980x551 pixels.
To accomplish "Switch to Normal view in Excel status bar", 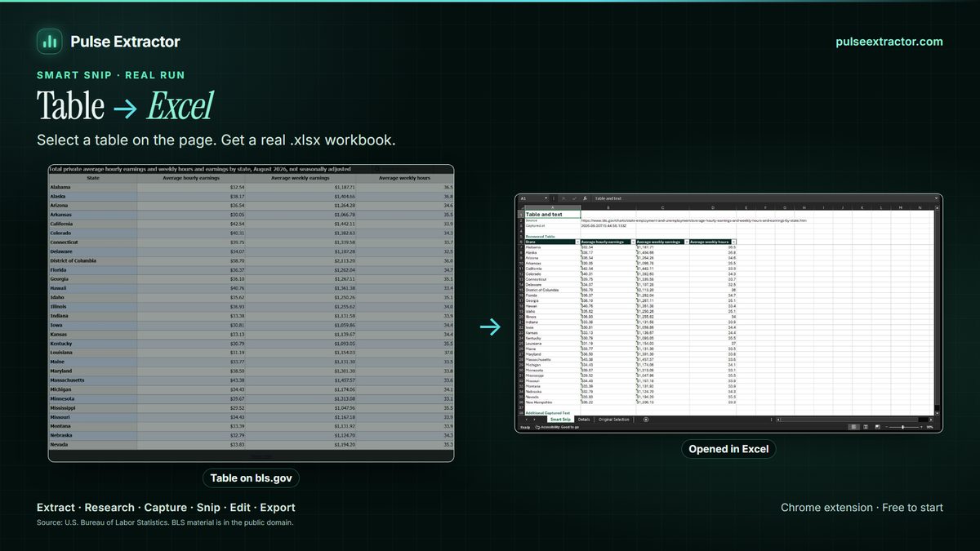I will click(x=854, y=427).
